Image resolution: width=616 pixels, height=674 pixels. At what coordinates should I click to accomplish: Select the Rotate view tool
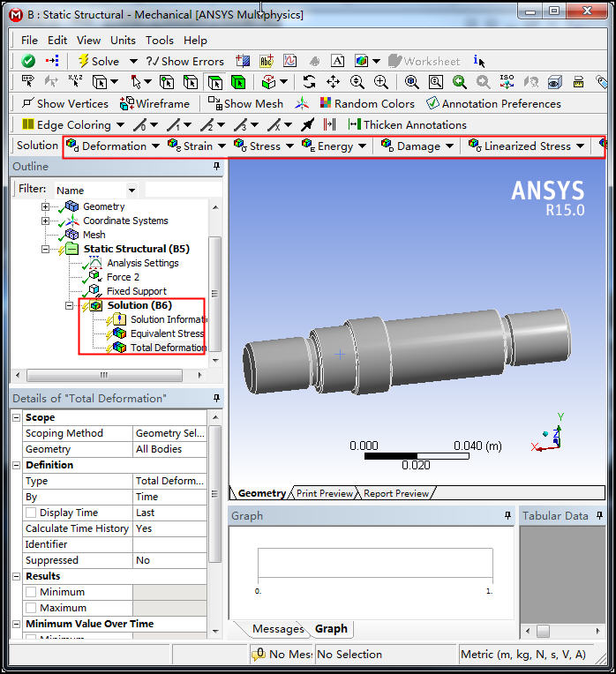pyautogui.click(x=309, y=82)
